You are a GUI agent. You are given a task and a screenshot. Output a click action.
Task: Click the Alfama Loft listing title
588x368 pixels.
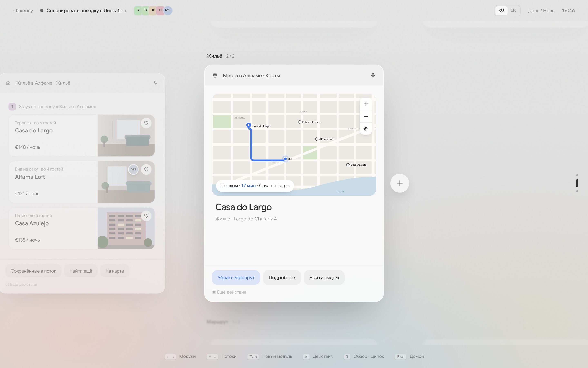30,177
